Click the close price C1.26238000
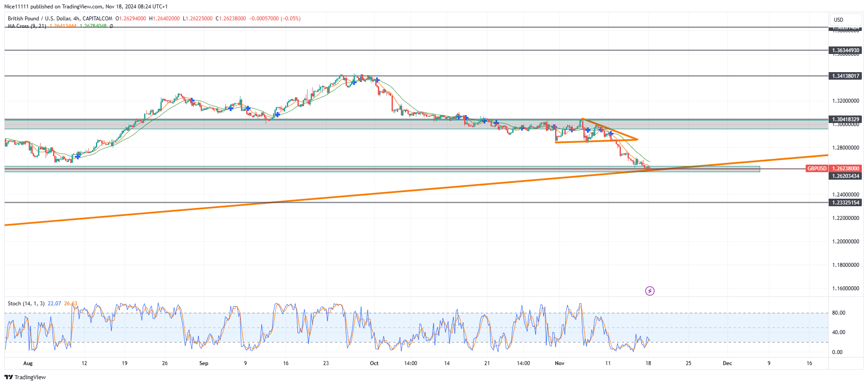The height and width of the screenshot is (385, 868). click(231, 19)
